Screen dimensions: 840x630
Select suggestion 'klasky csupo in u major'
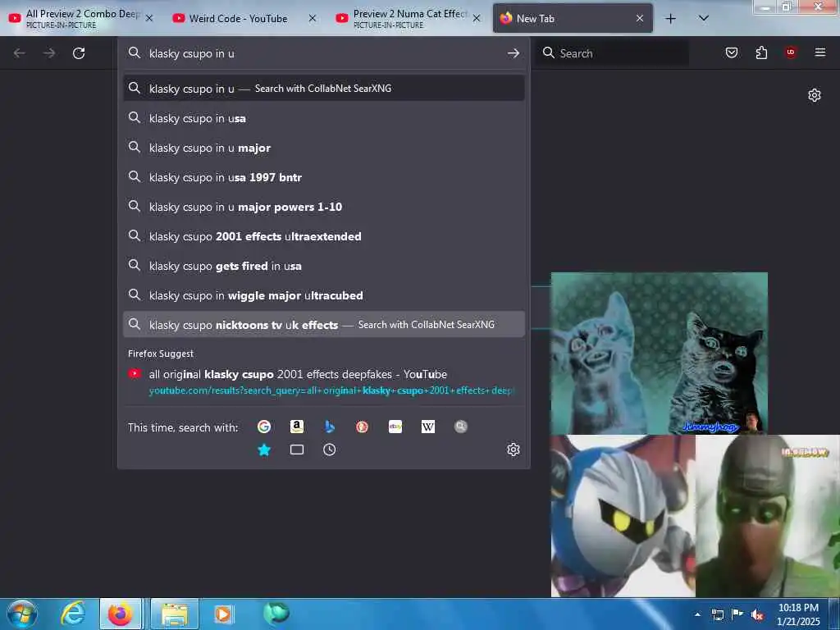(323, 148)
